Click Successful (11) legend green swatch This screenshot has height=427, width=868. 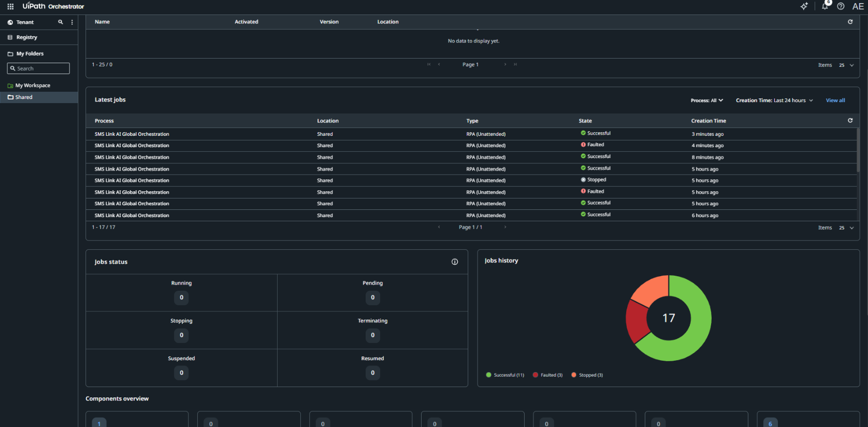tap(488, 375)
